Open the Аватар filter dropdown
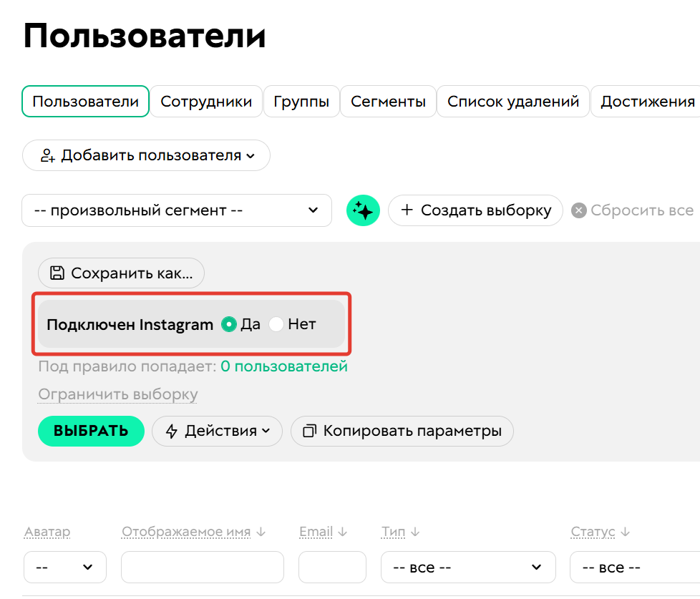Viewport: 700px width, 599px height. (x=65, y=568)
